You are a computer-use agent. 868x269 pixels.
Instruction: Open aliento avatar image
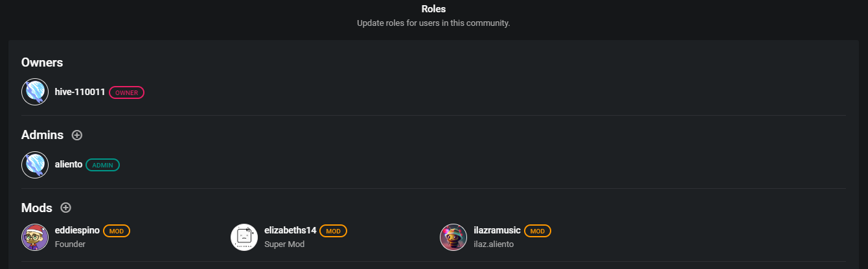click(x=35, y=165)
